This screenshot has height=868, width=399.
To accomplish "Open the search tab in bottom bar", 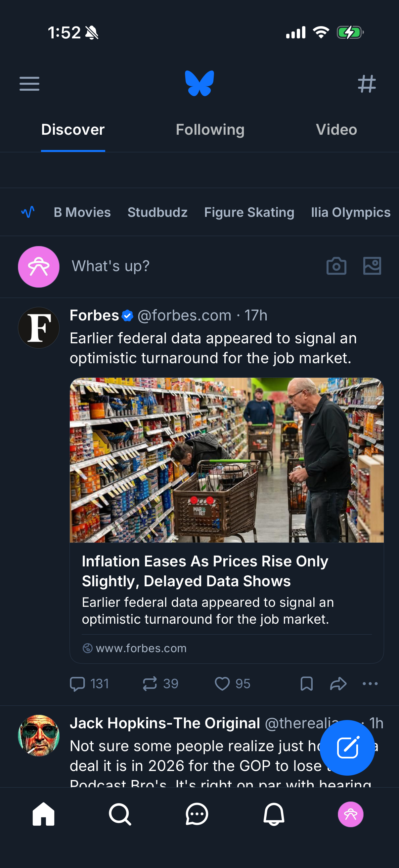I will click(120, 814).
